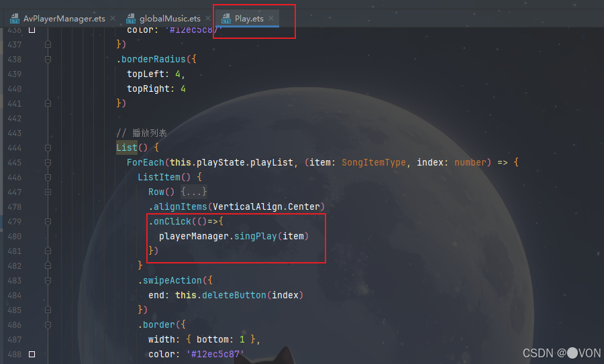The width and height of the screenshot is (604, 364).
Task: Click the 'Row' component on line 447
Action: click(156, 192)
